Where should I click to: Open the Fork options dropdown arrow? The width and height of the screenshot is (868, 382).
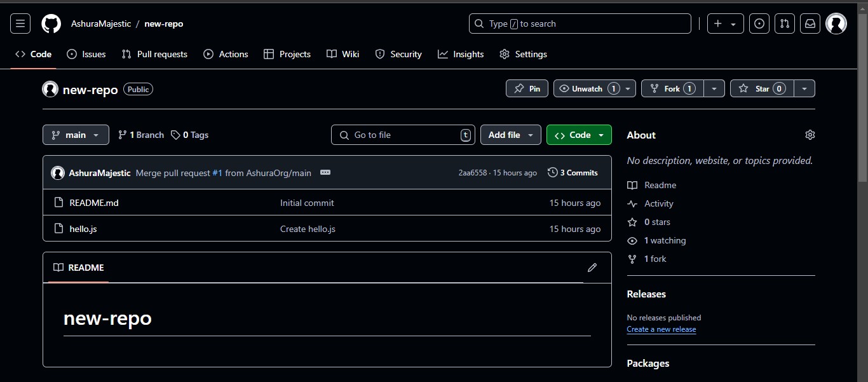pos(714,89)
